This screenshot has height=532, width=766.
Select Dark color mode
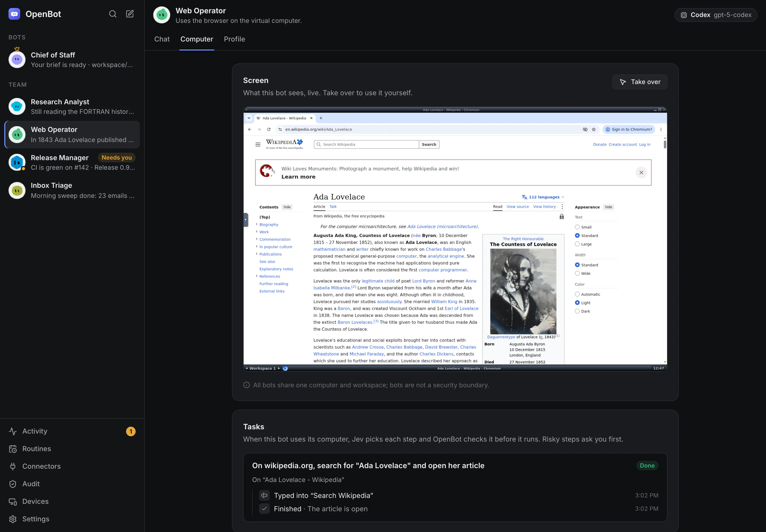(577, 311)
